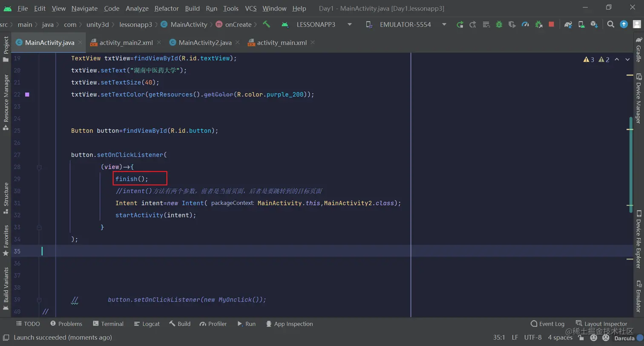644x346 pixels.
Task: Sync Project with Gradle Files icon
Action: 568,25
